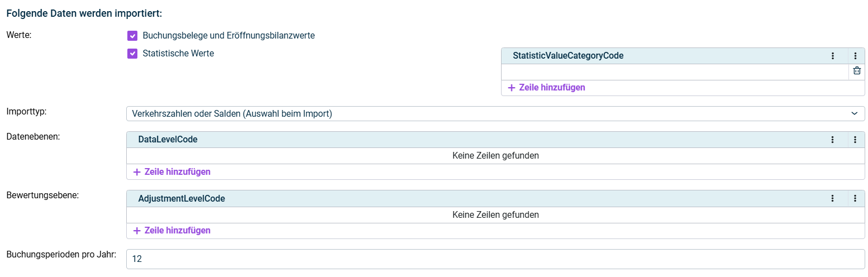Click the empty-rows message in AdjustmentLevelCode table

tap(495, 214)
